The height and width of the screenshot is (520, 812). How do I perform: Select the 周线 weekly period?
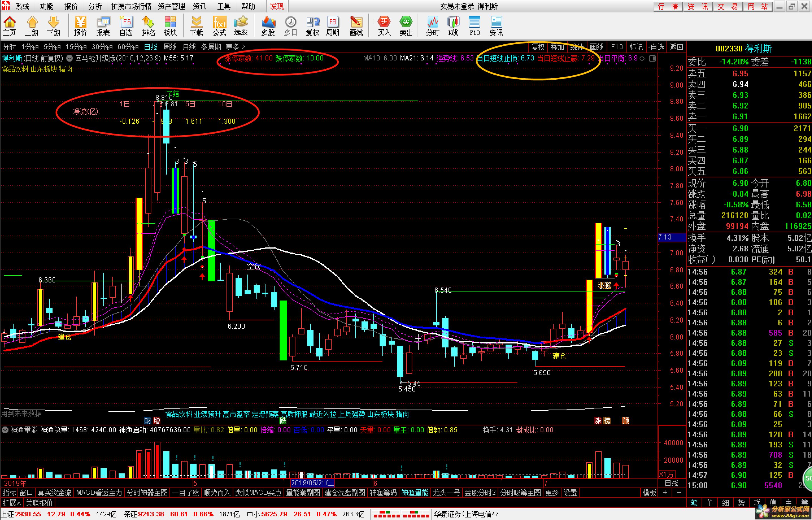point(170,47)
